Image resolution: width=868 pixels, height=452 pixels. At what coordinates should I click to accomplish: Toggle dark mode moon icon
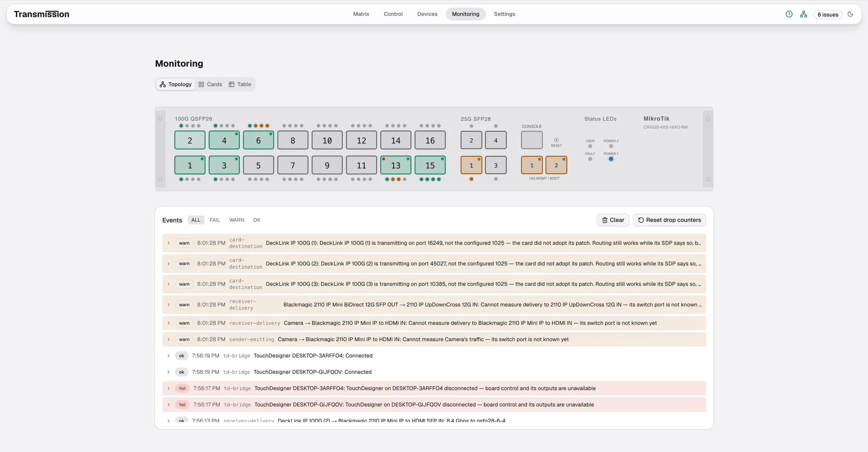850,14
